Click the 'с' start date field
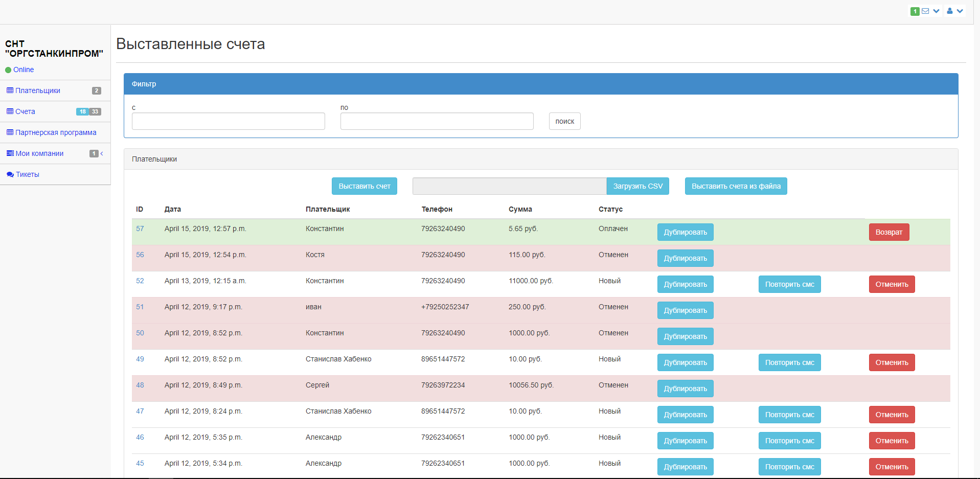 tap(228, 121)
